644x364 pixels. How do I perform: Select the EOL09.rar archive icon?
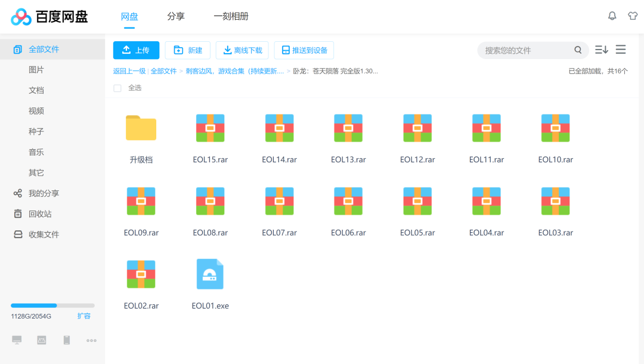(141, 201)
